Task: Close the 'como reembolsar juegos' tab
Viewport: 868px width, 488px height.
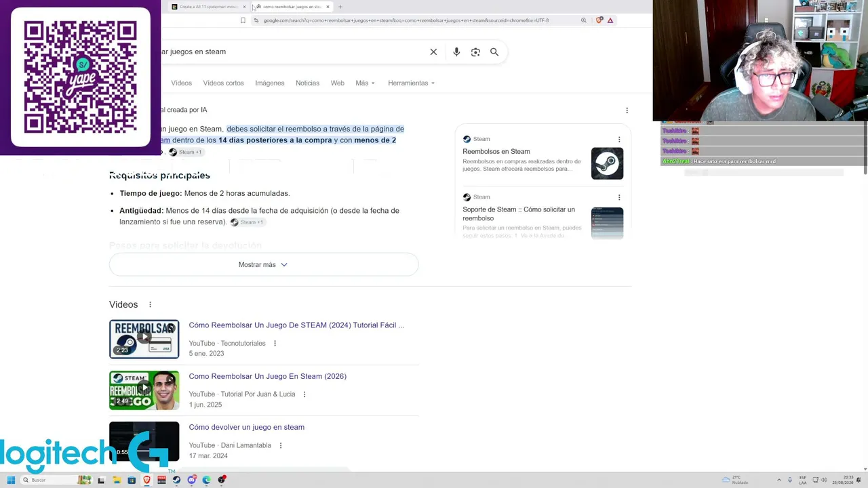Action: point(328,7)
